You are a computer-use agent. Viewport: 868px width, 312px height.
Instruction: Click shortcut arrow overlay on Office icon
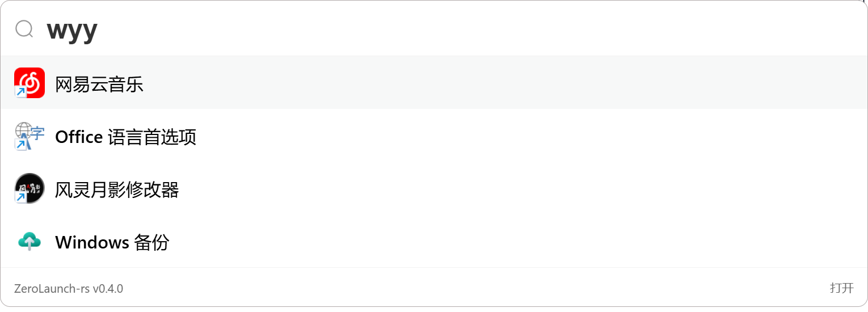[x=20, y=145]
